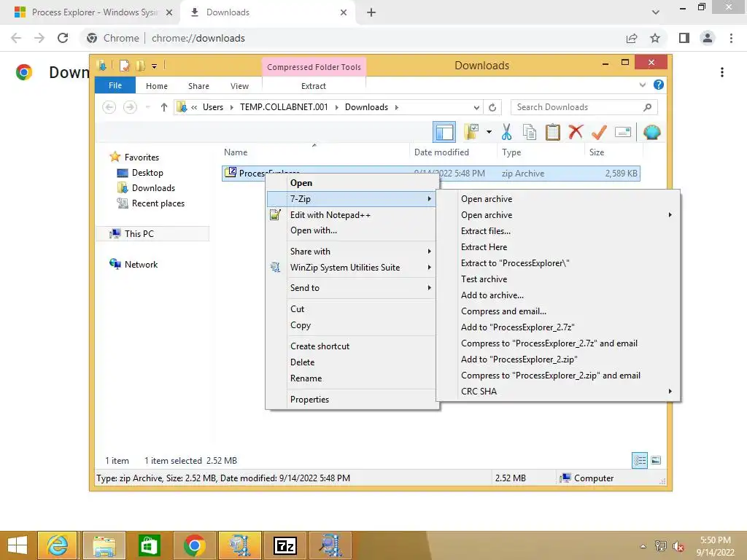This screenshot has height=560, width=747.
Task: Open Chrome share icon in address bar
Action: [632, 38]
